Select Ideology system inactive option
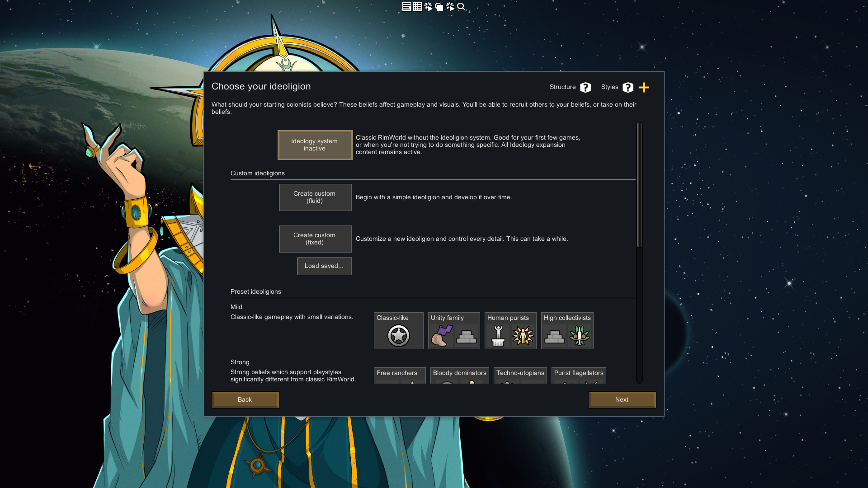868x488 pixels. 315,145
